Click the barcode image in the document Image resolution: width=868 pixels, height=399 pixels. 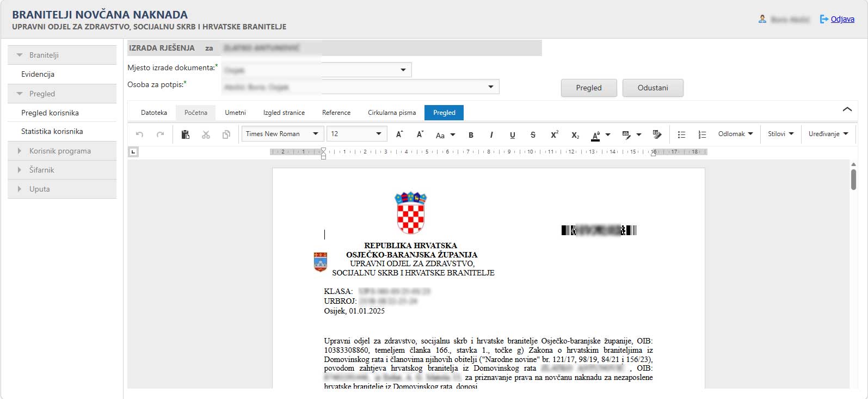coord(599,230)
